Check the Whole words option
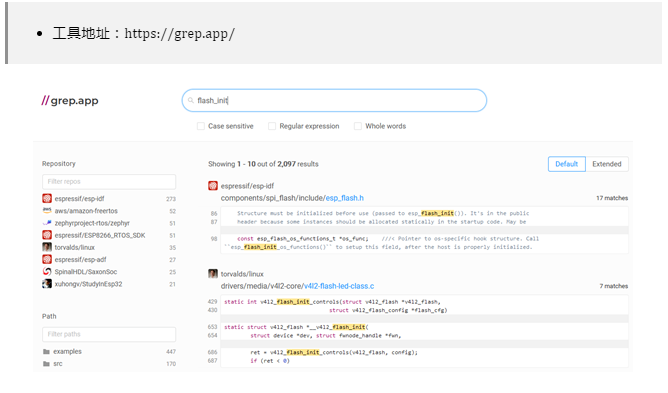668x393 pixels. (x=358, y=126)
